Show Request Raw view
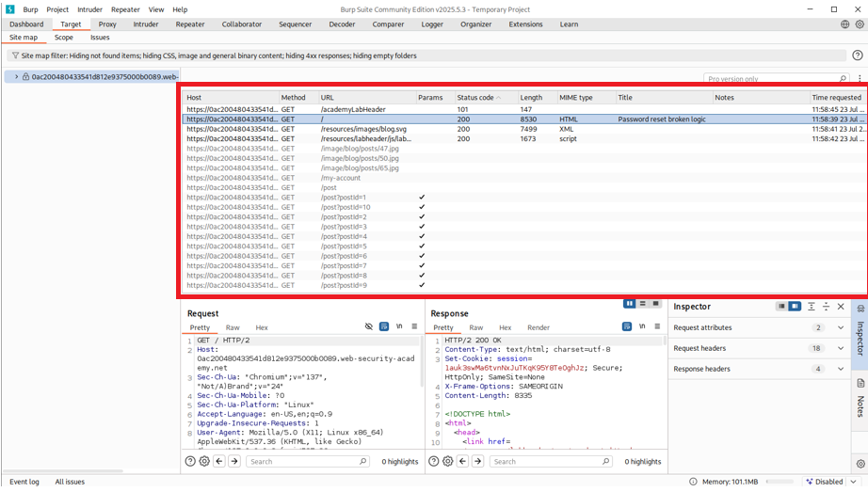This screenshot has width=868, height=492. 233,327
